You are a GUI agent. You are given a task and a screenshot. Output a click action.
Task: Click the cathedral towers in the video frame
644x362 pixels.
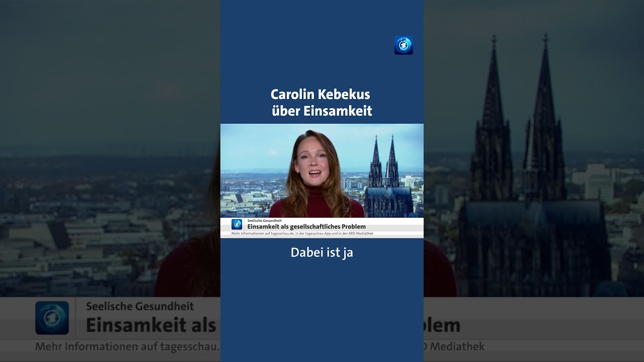(x=383, y=161)
